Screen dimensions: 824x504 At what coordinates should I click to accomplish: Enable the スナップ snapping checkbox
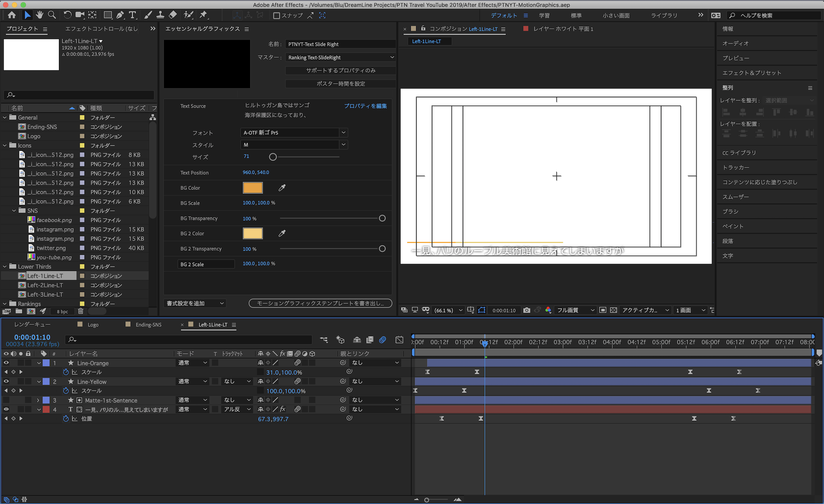click(x=277, y=16)
